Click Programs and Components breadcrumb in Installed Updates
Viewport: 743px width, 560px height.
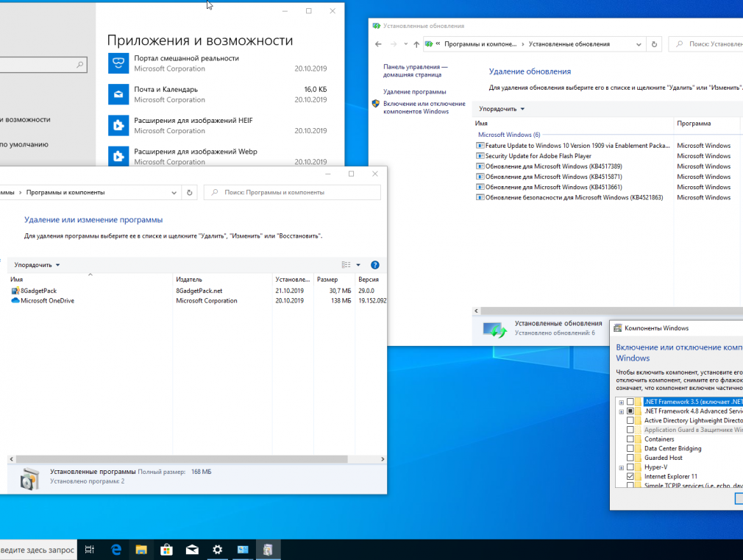tap(480, 44)
